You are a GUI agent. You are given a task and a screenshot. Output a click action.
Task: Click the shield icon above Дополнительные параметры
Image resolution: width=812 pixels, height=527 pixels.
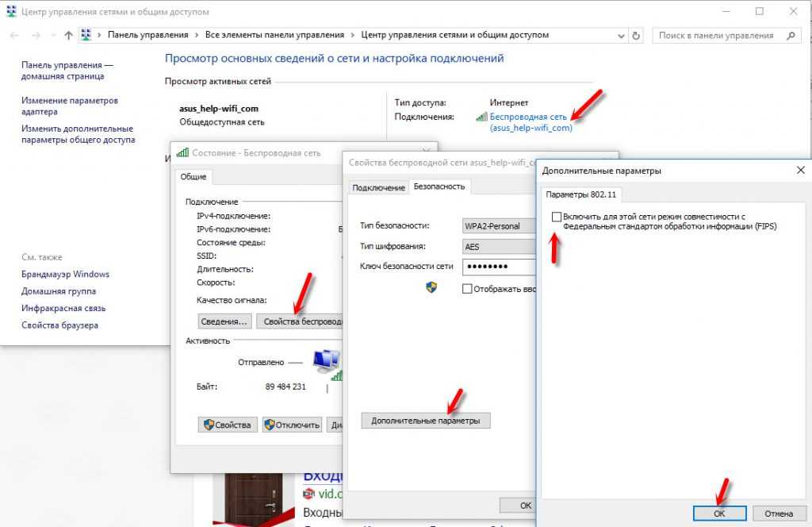point(431,288)
